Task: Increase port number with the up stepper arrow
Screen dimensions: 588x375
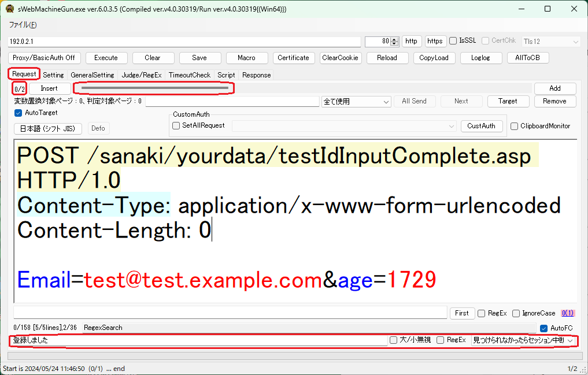Action: pyautogui.click(x=394, y=39)
